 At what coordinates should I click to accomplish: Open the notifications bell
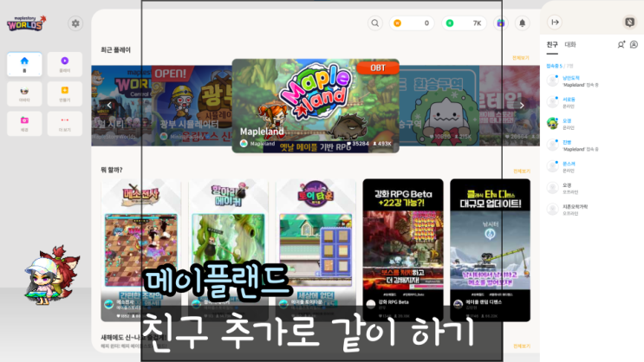pos(523,23)
